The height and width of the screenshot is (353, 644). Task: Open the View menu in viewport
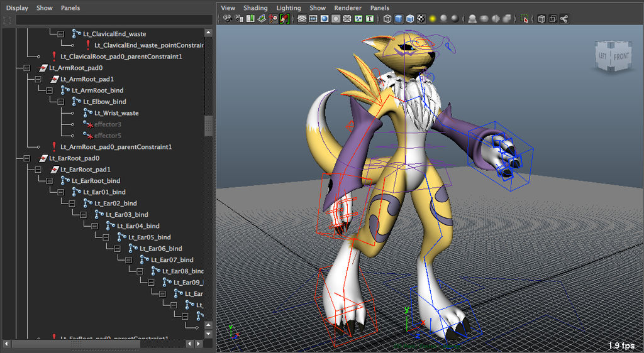point(228,8)
